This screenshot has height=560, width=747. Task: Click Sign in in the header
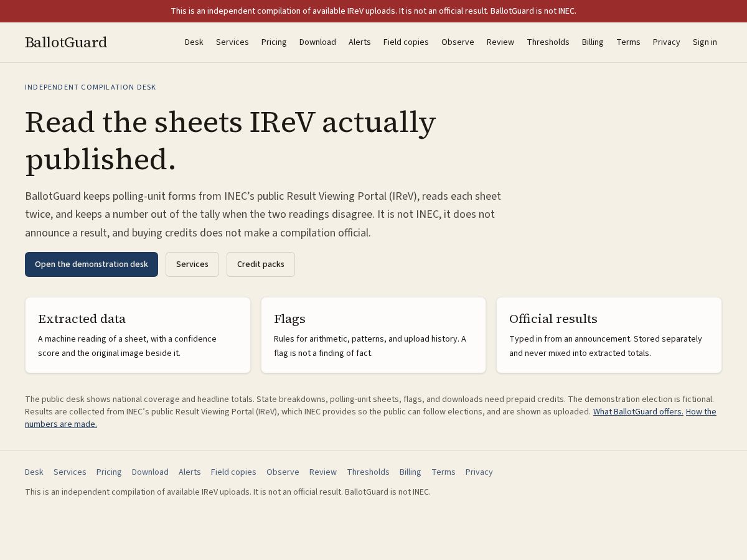pyautogui.click(x=705, y=42)
